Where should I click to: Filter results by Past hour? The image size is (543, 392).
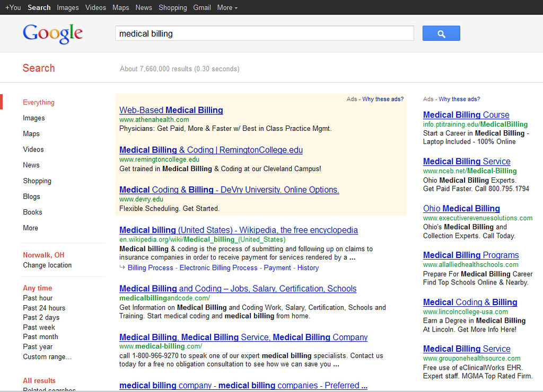click(38, 298)
